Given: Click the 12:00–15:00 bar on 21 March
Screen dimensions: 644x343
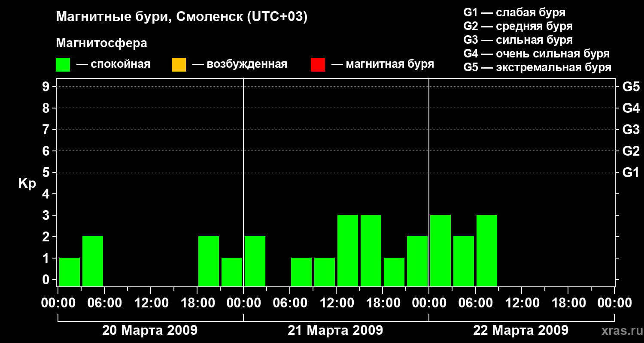Looking at the screenshot, I should tap(348, 250).
